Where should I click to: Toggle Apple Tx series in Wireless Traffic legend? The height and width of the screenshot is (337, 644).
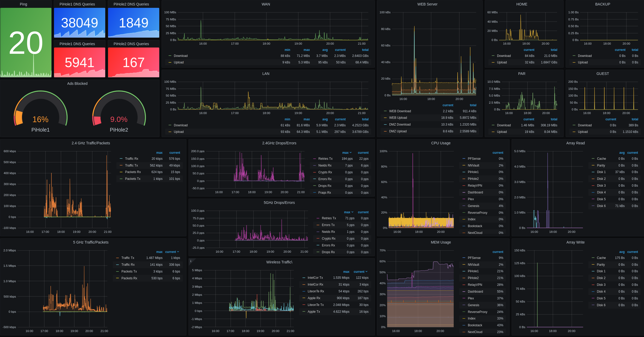pos(314,312)
